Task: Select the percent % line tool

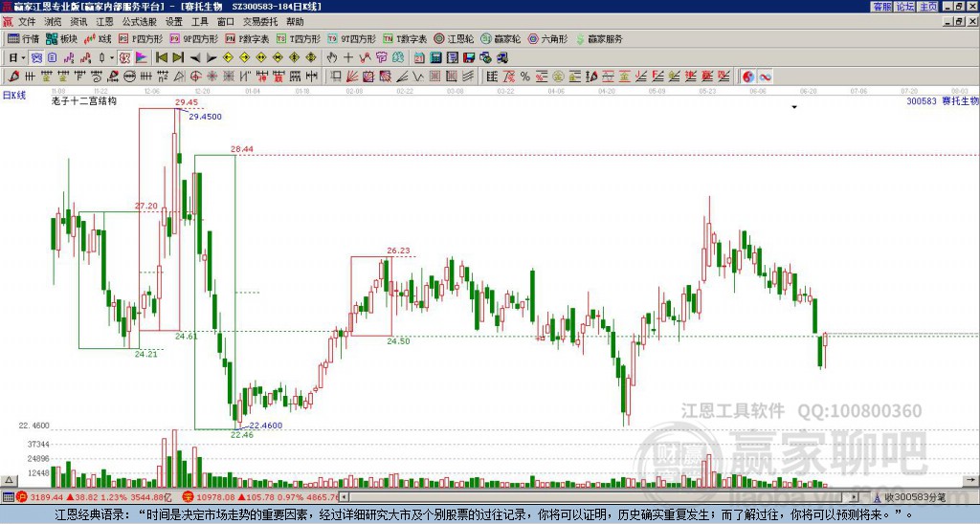Action: tap(525, 76)
